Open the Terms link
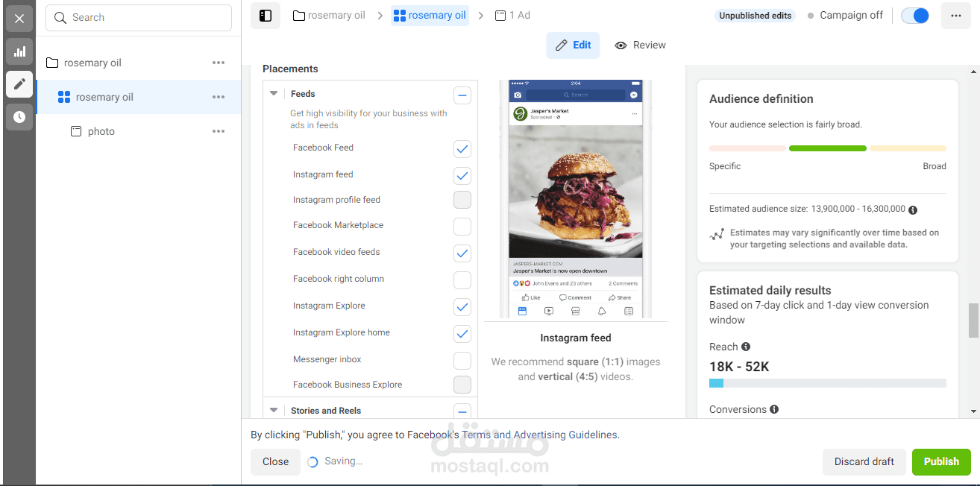The width and height of the screenshot is (980, 486). click(x=476, y=435)
